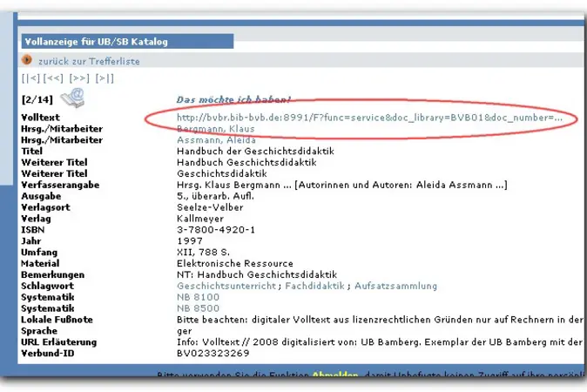Click Verbund-ID value BV023323269
Viewport: 587px width, 392px height.
pos(213,354)
